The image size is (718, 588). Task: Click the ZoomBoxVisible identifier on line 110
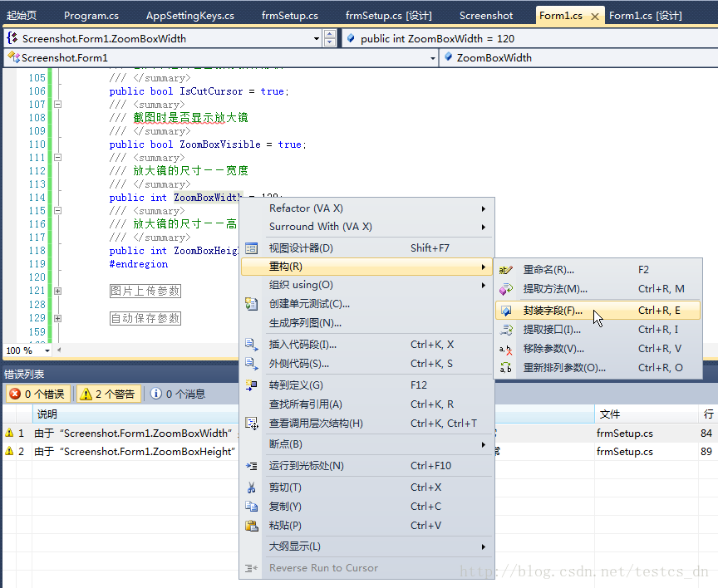[219, 145]
